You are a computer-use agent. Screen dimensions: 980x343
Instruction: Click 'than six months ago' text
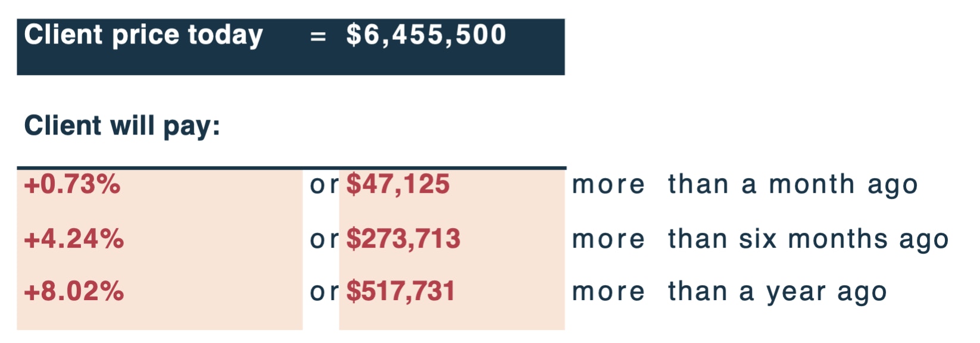click(808, 239)
